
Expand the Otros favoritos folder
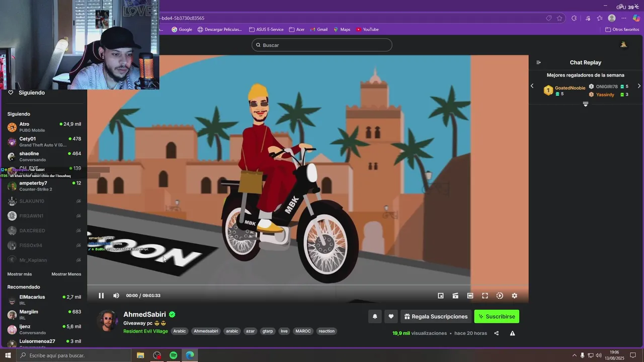(622, 29)
